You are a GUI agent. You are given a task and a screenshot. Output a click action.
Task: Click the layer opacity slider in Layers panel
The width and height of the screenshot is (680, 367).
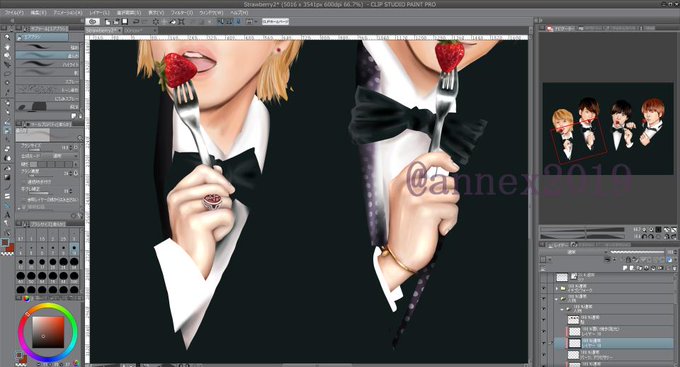click(x=638, y=252)
